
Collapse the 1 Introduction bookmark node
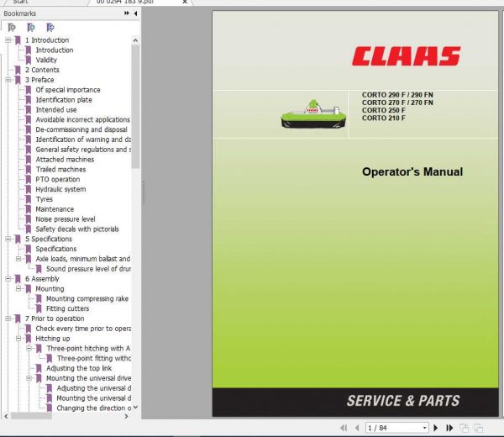pyautogui.click(x=8, y=40)
